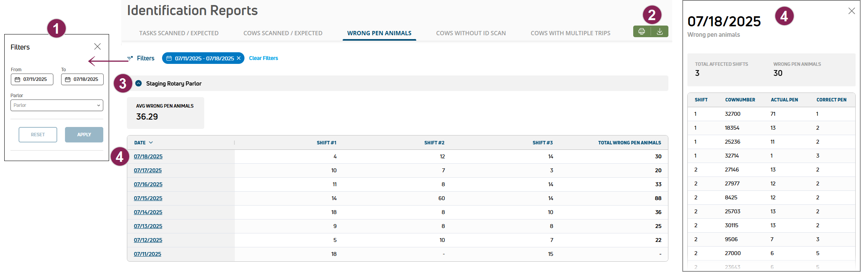Open Cows With Multiple Trips tab
The width and height of the screenshot is (868, 276).
(570, 33)
